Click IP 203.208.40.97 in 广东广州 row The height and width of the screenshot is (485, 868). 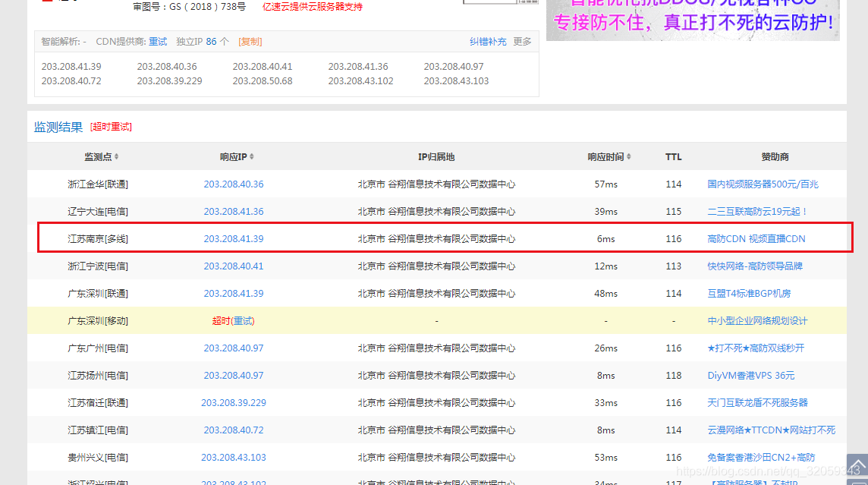[x=234, y=348]
